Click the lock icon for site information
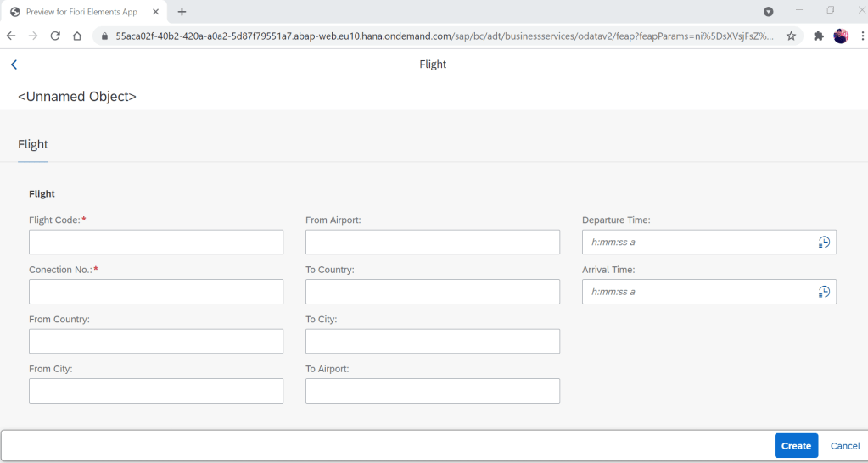868x463 pixels. (x=104, y=36)
